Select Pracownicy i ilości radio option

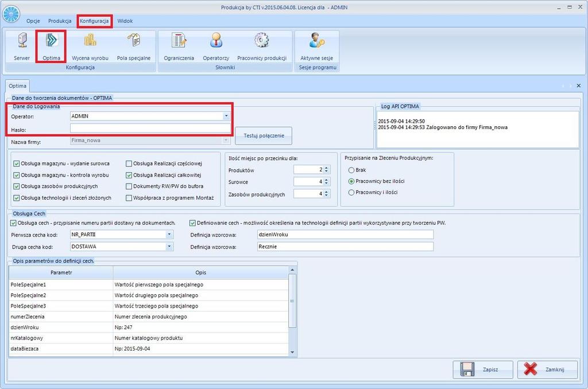351,193
